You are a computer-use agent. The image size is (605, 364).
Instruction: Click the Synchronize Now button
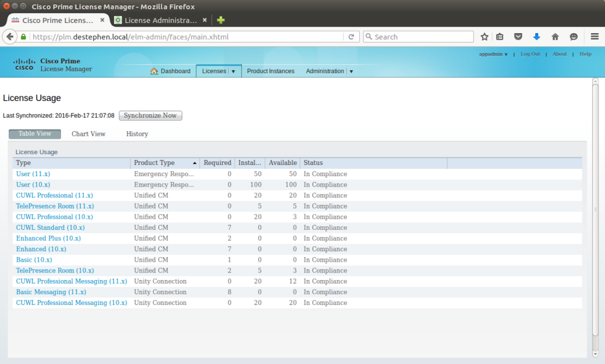click(151, 115)
